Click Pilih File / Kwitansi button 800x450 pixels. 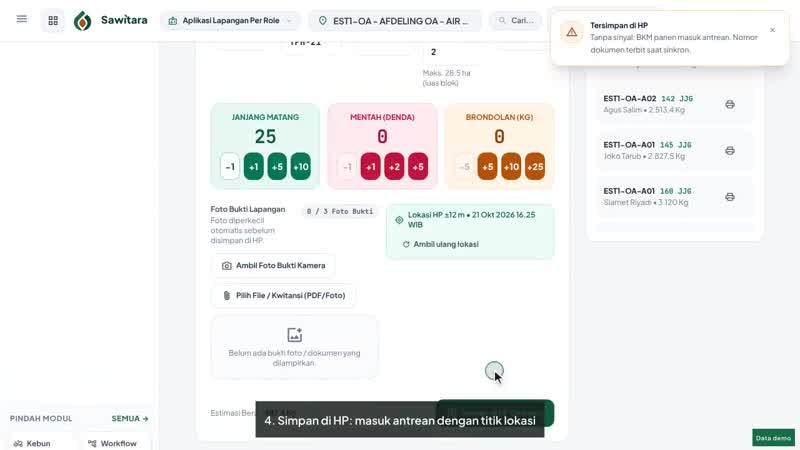point(283,295)
